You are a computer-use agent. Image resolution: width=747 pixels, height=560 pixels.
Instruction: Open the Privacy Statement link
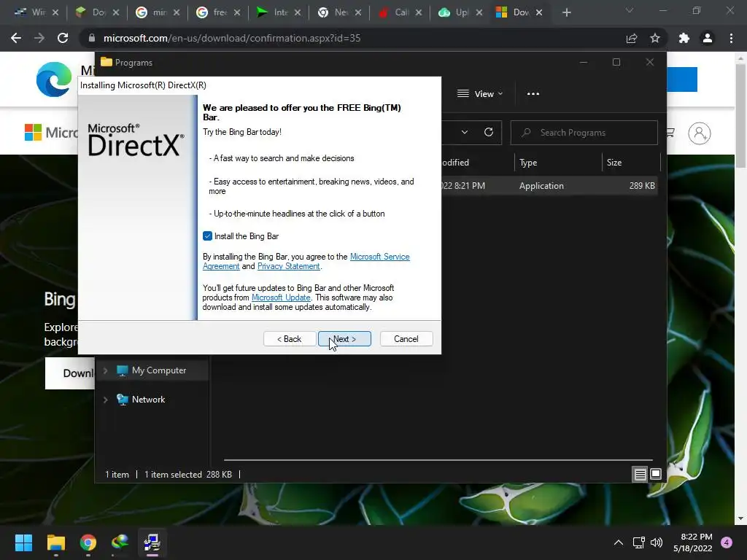pyautogui.click(x=288, y=266)
